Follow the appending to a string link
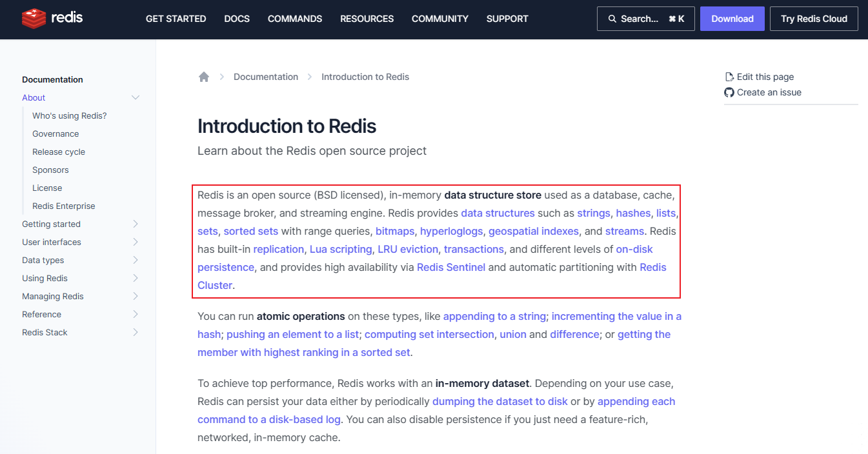This screenshot has width=868, height=454. click(x=495, y=316)
